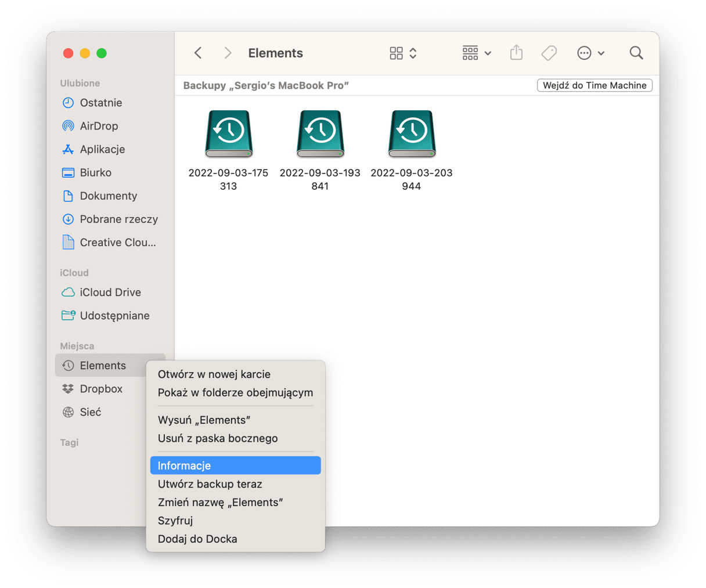Viewport: 706px width, 588px height.
Task: Choose Pokaż w folderze obejmującym
Action: (x=235, y=392)
